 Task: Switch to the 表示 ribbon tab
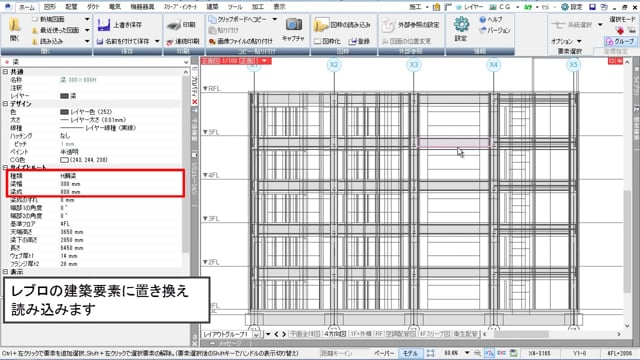(x=279, y=7)
